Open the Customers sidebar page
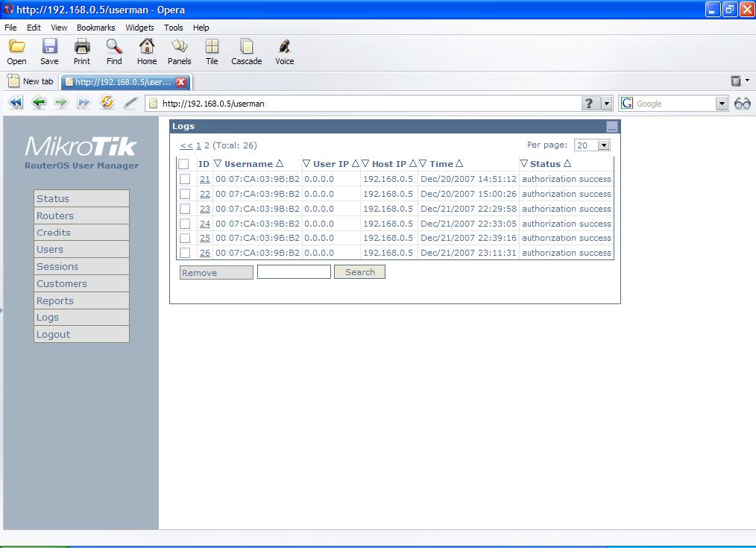Viewport: 756px width, 548px height. coord(81,283)
